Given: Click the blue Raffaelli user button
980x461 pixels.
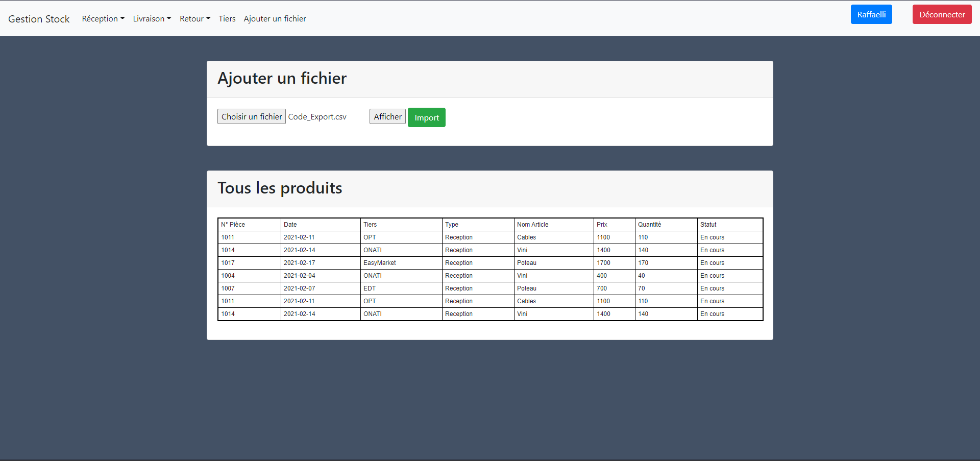Looking at the screenshot, I should coord(871,14).
